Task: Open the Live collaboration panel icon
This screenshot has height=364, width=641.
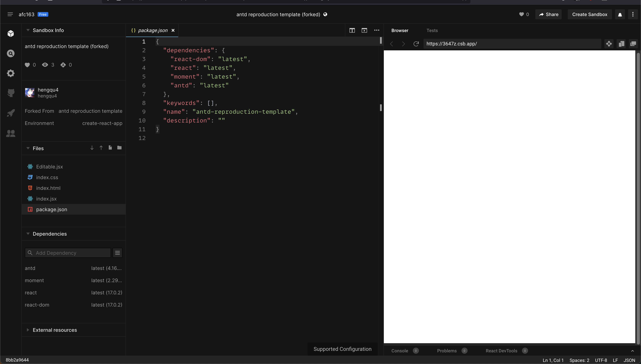Action: click(11, 134)
